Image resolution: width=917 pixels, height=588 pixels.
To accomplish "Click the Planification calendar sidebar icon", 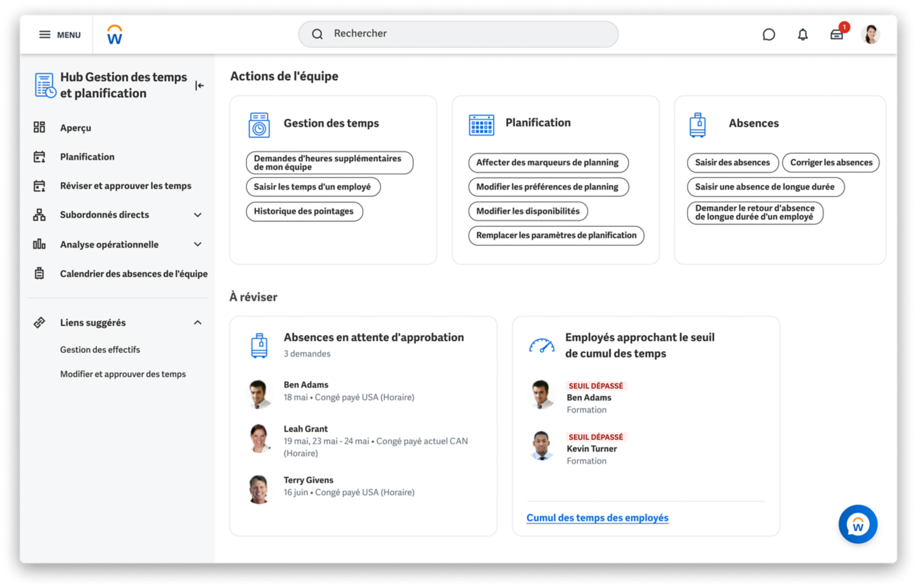I will tap(39, 156).
